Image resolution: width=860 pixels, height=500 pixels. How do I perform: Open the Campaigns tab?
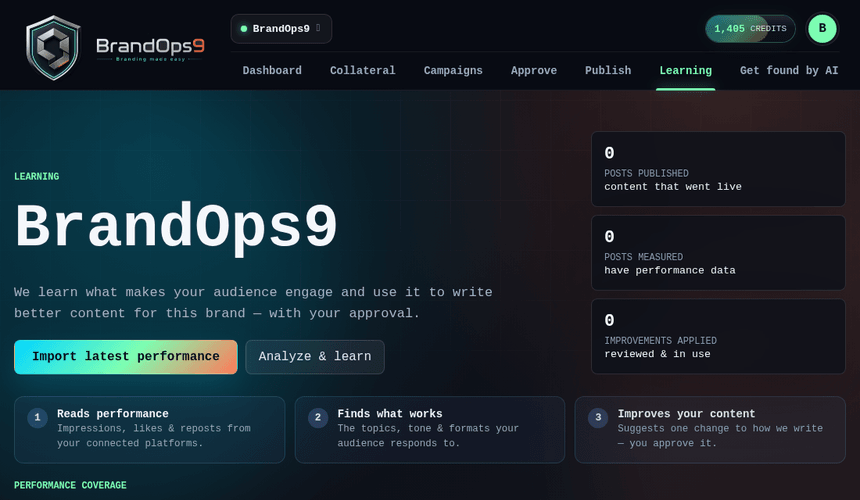453,71
